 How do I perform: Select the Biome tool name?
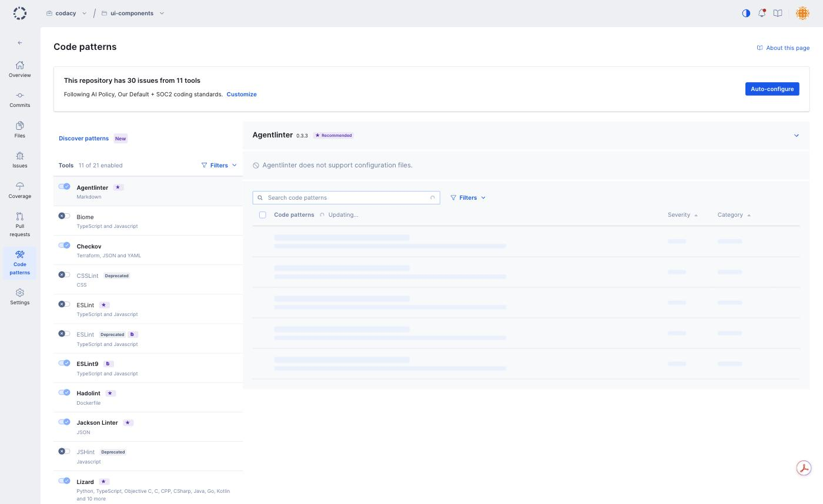(x=85, y=217)
